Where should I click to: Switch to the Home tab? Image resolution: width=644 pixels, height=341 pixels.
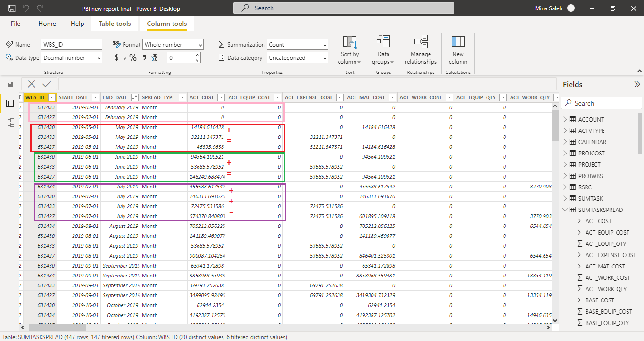(47, 24)
